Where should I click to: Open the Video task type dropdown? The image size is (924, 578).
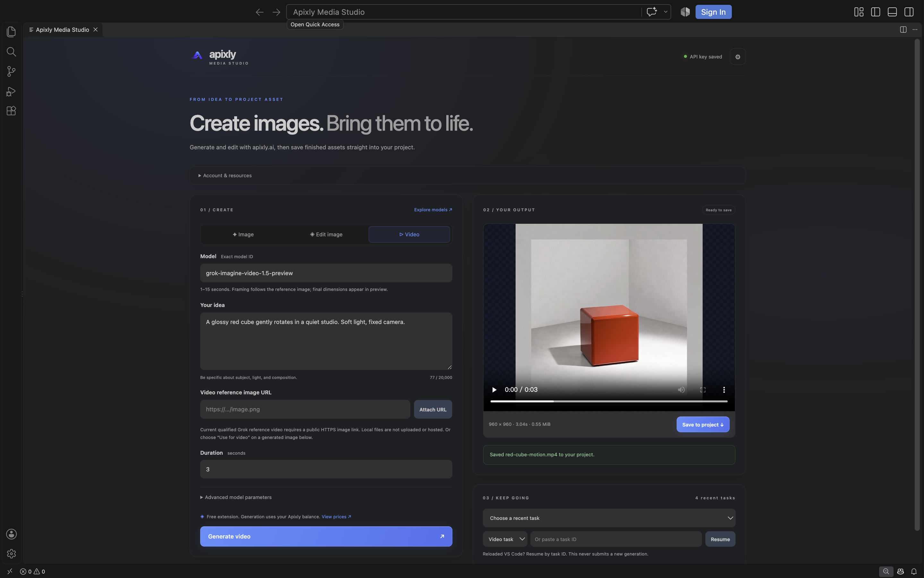click(505, 539)
